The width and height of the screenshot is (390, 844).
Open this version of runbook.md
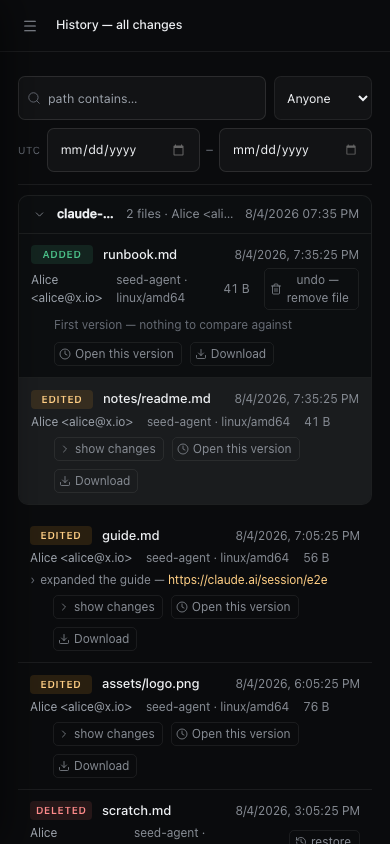coord(118,354)
